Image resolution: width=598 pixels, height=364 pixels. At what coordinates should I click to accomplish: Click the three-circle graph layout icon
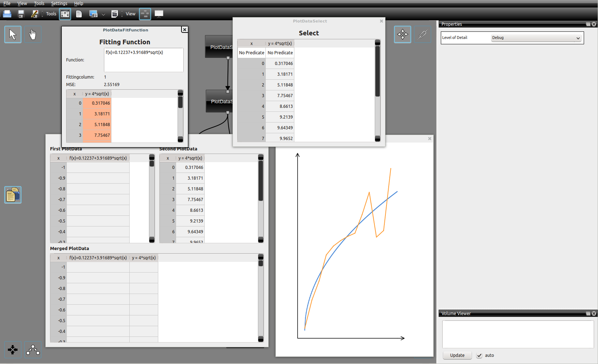(x=33, y=350)
